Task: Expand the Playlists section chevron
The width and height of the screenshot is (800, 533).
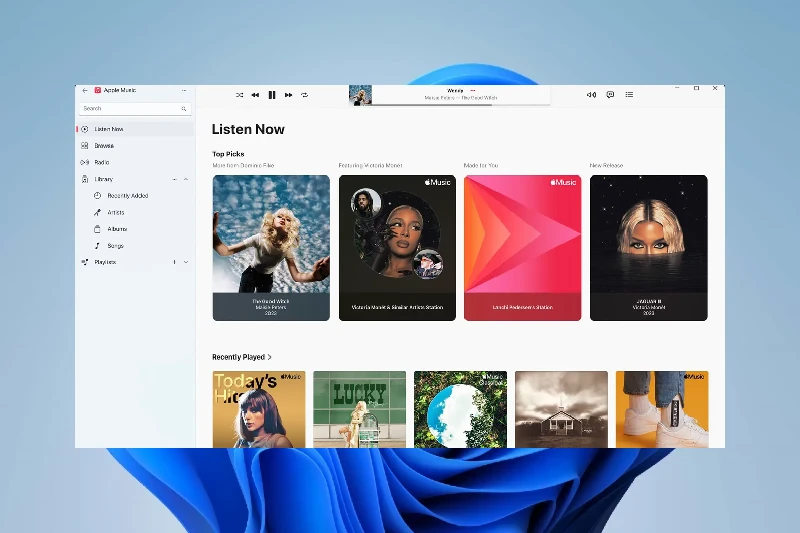Action: tap(186, 262)
